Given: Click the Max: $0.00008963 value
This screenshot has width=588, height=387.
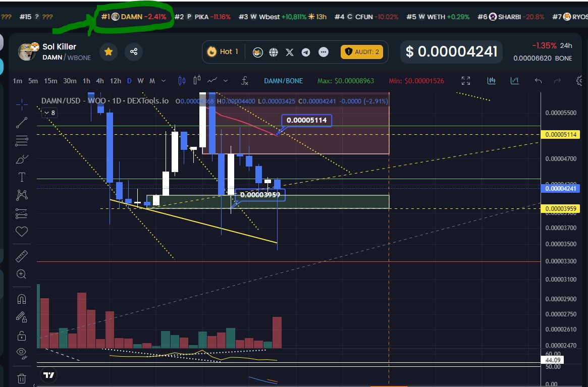Looking at the screenshot, I should pos(345,81).
